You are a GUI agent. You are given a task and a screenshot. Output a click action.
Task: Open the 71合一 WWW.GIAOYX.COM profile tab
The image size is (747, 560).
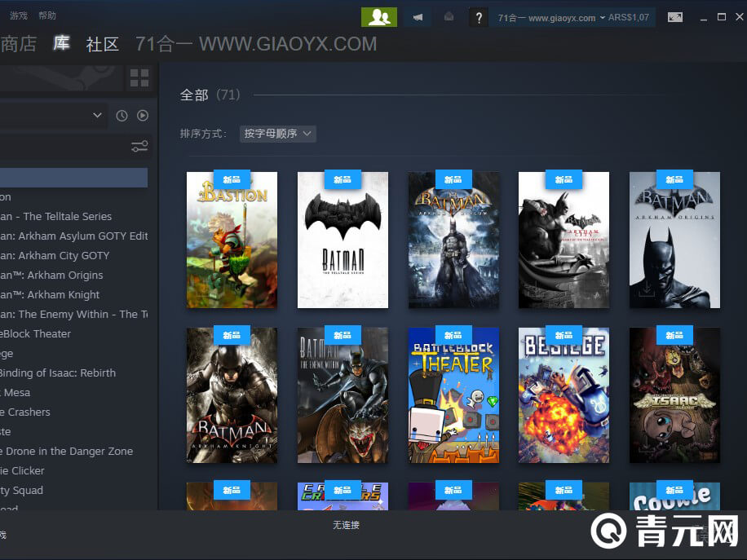[256, 44]
